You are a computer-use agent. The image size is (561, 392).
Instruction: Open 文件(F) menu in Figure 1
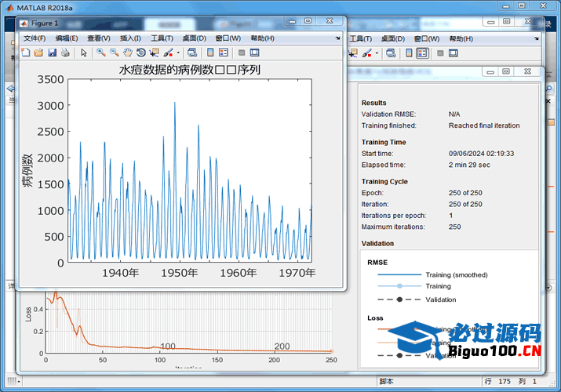tap(35, 38)
